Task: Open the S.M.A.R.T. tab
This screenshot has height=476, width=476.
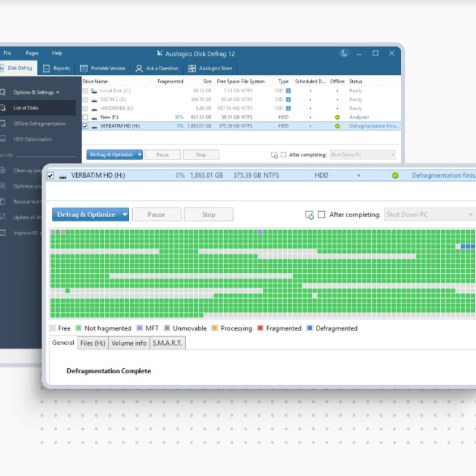Action: 168,343
